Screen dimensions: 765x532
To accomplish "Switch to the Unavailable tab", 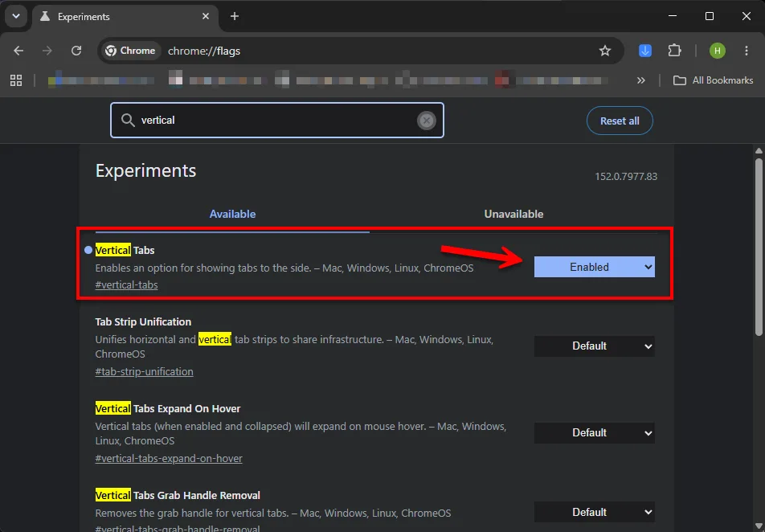I will (513, 214).
